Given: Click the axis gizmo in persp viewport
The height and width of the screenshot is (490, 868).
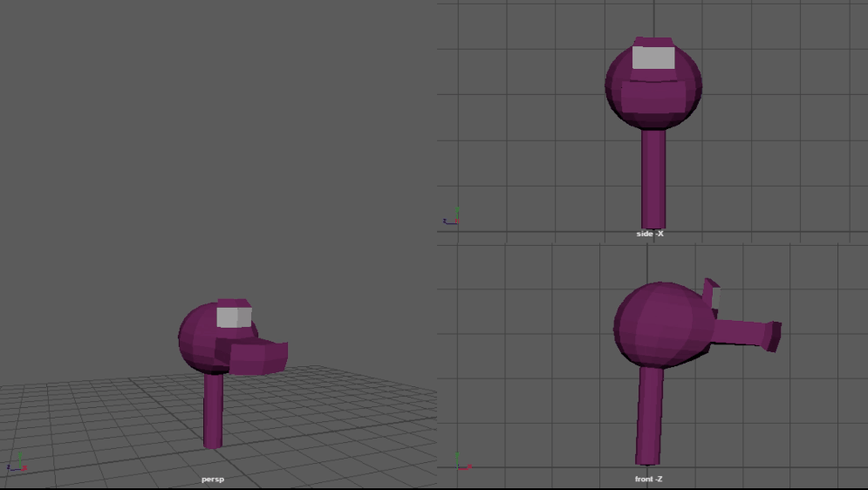Looking at the screenshot, I should pos(17,463).
